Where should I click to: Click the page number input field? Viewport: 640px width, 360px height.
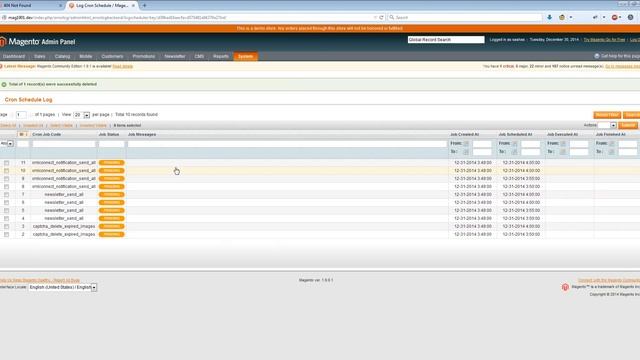(21, 115)
